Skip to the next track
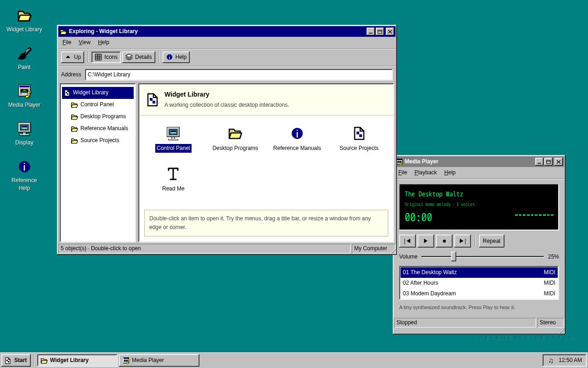Screen dimensions: 588x368 [x=463, y=241]
